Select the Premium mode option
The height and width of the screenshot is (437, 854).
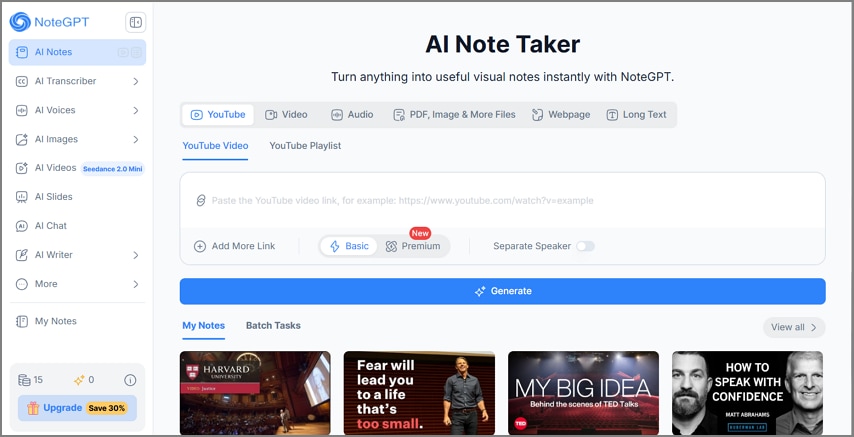(413, 246)
